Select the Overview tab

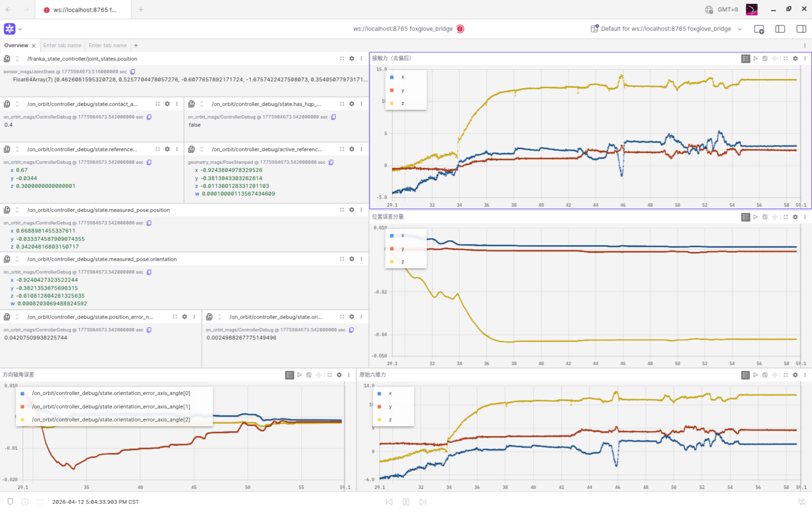coord(16,46)
